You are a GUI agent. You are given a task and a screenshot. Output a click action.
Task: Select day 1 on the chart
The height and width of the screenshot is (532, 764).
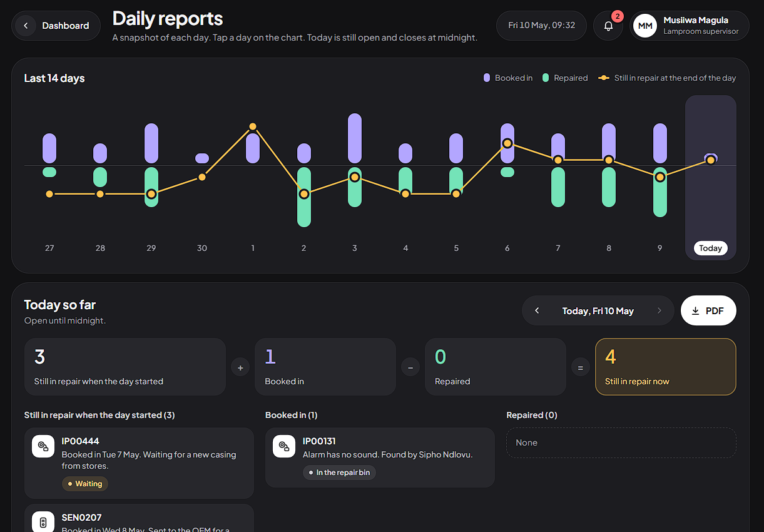(x=253, y=178)
